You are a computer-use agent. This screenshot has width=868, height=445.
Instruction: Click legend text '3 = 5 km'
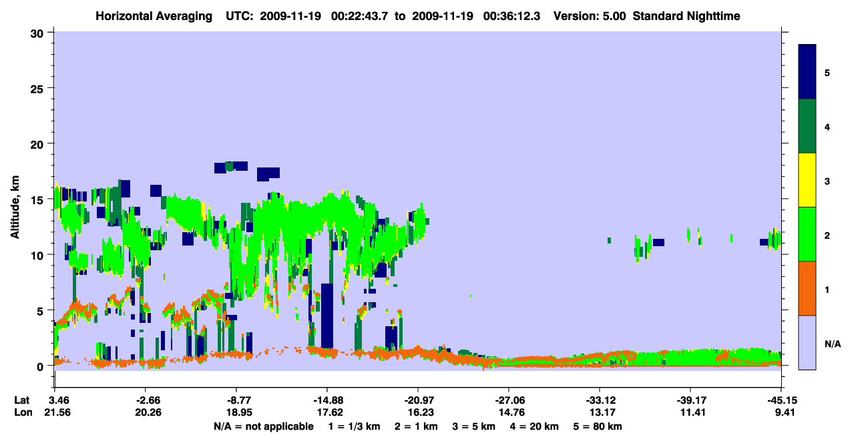(x=475, y=426)
